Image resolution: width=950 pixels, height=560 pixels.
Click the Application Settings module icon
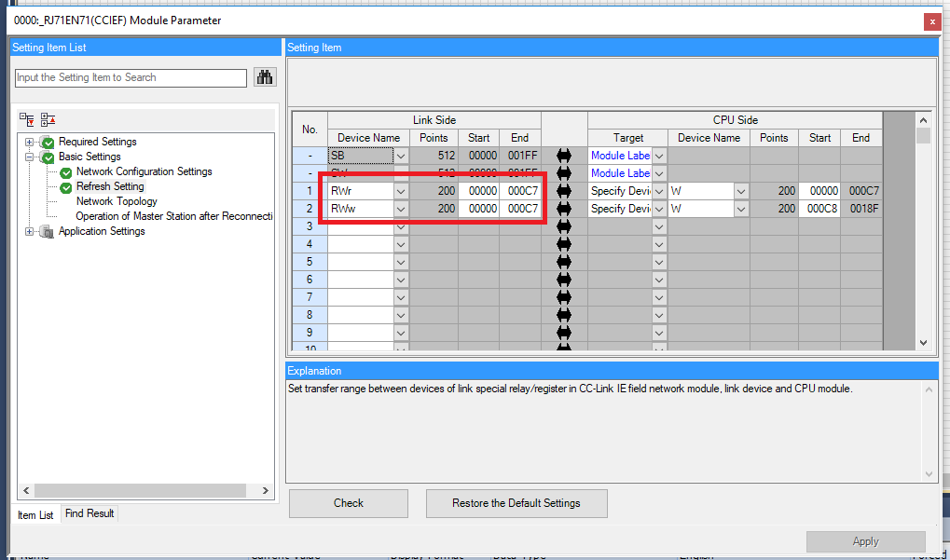coord(47,231)
